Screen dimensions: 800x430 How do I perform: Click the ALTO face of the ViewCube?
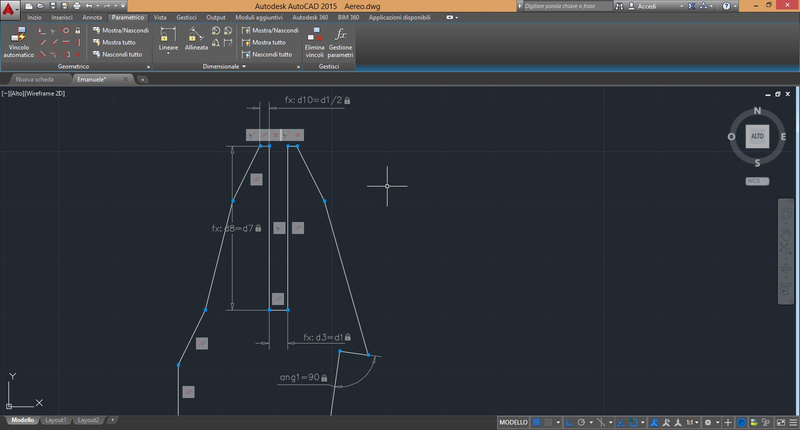757,137
